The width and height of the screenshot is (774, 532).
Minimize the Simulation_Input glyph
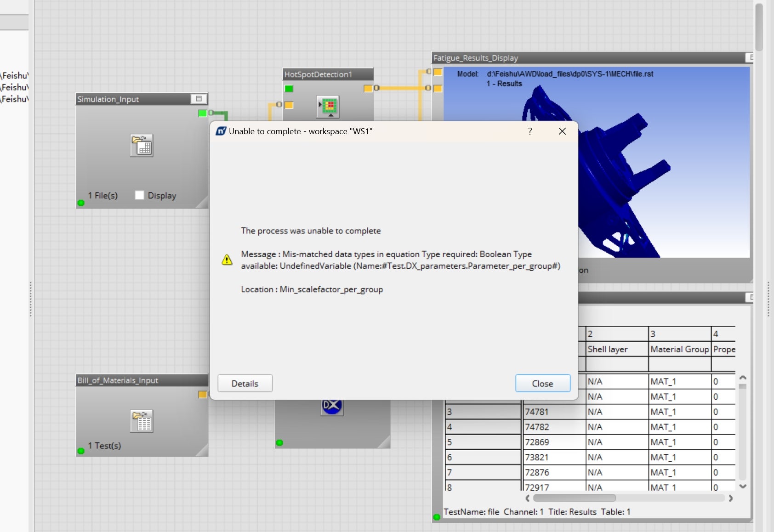point(199,99)
